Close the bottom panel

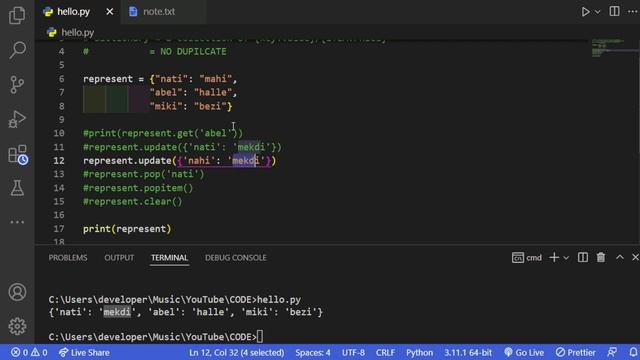click(x=635, y=257)
